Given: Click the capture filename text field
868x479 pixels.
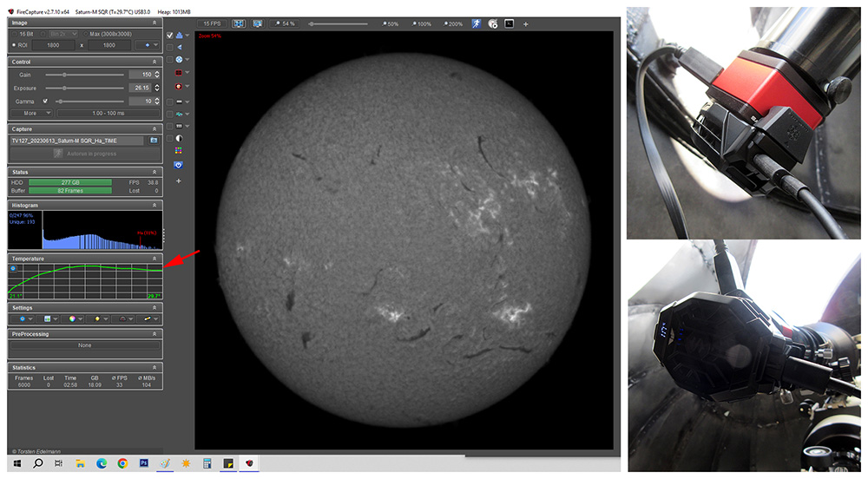Looking at the screenshot, I should [x=76, y=140].
